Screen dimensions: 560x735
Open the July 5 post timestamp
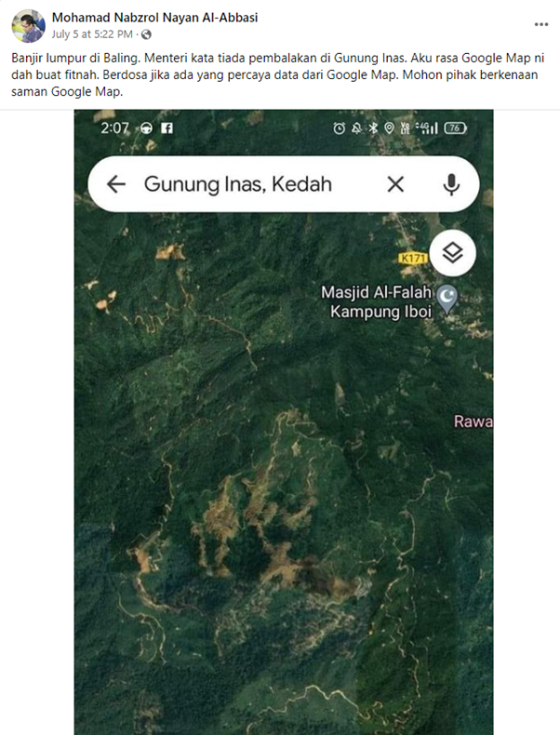pos(92,34)
